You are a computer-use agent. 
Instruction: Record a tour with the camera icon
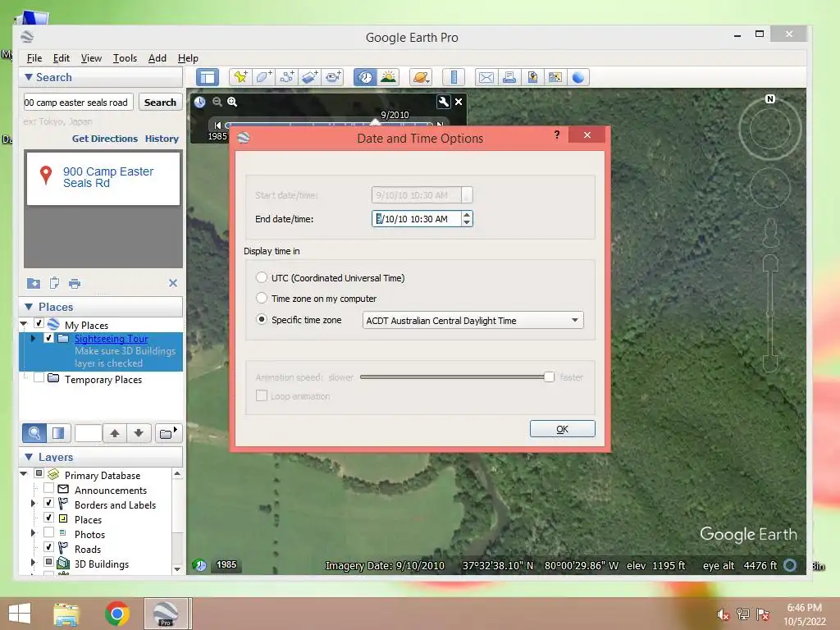pos(333,77)
